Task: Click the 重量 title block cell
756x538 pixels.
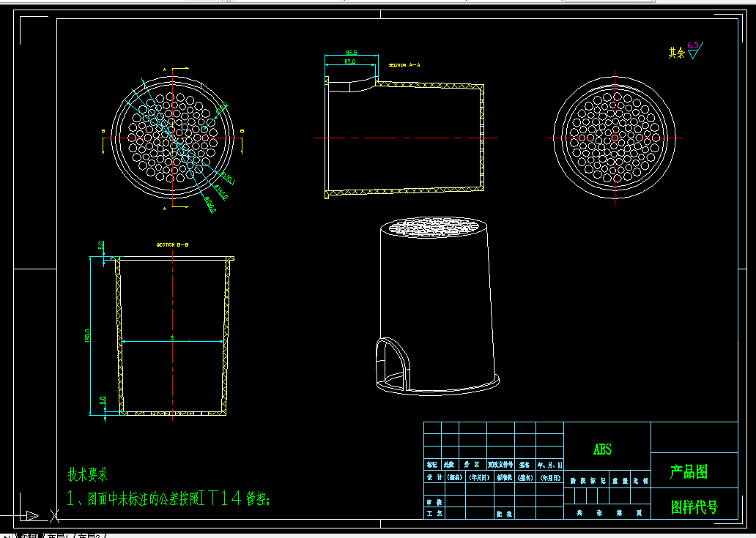Action: (619, 480)
